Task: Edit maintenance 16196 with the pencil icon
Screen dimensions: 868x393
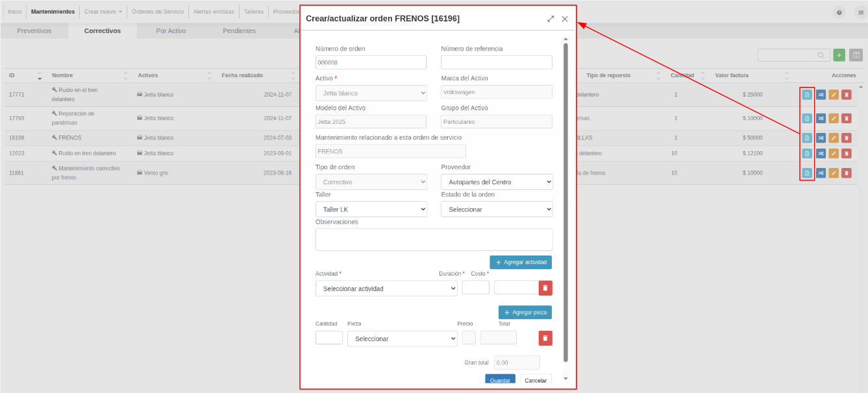Action: 834,137
